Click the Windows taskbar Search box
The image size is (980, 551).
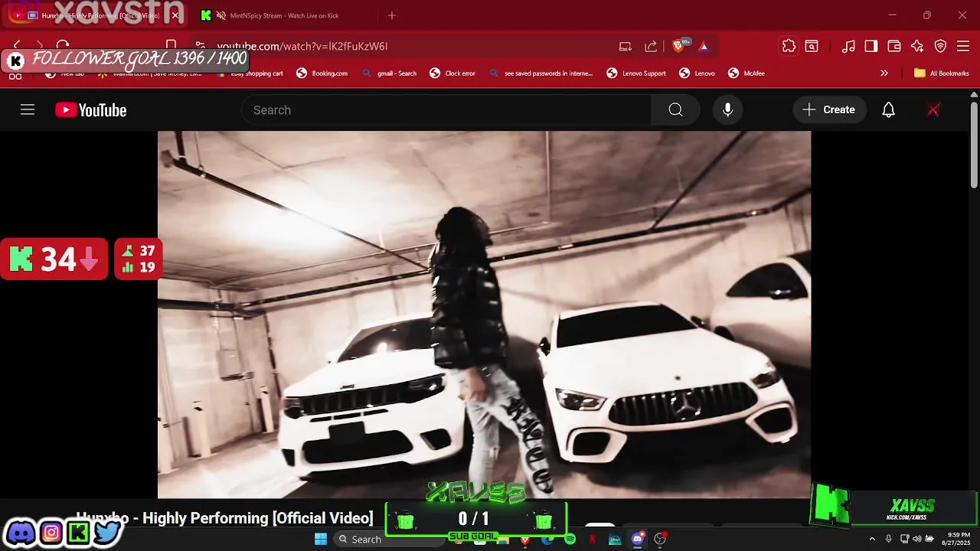point(388,540)
